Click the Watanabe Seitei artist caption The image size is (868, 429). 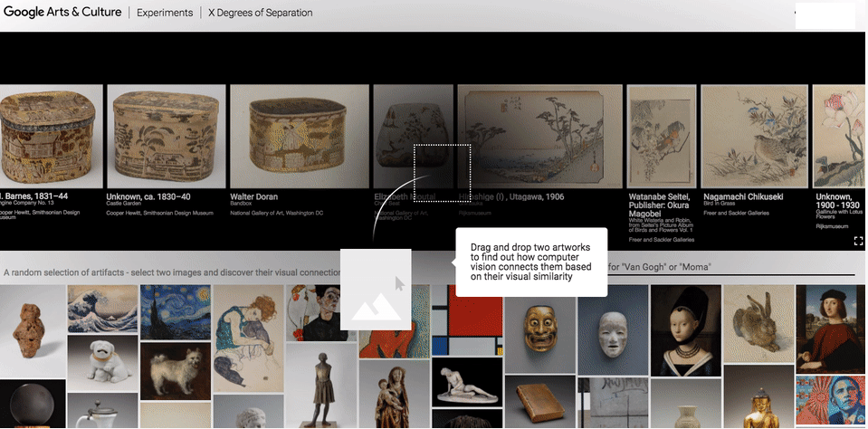(x=661, y=205)
